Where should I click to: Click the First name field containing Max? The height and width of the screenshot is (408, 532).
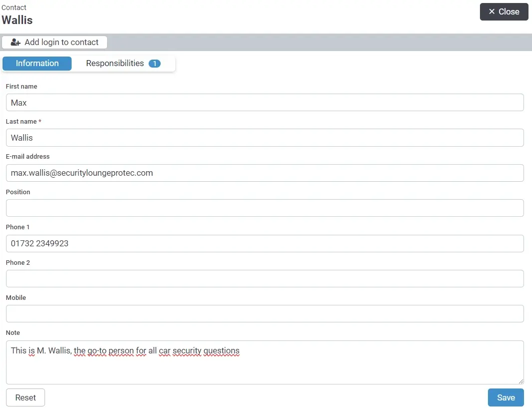(264, 103)
